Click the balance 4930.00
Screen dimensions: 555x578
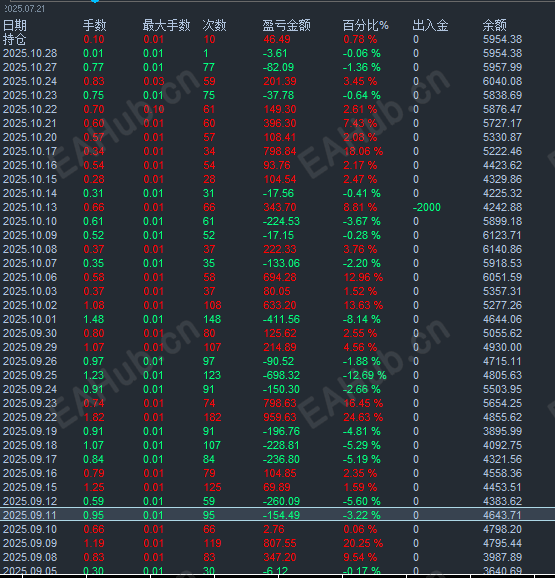tap(503, 348)
